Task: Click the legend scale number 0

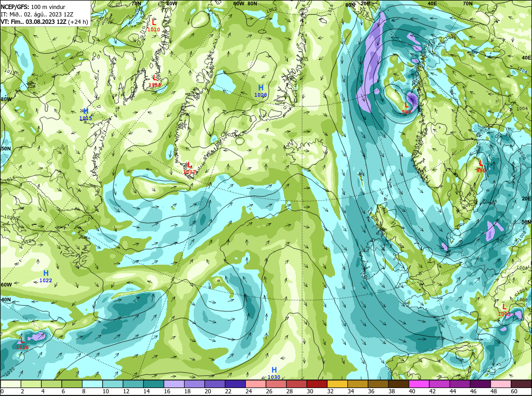Action: tap(2, 391)
